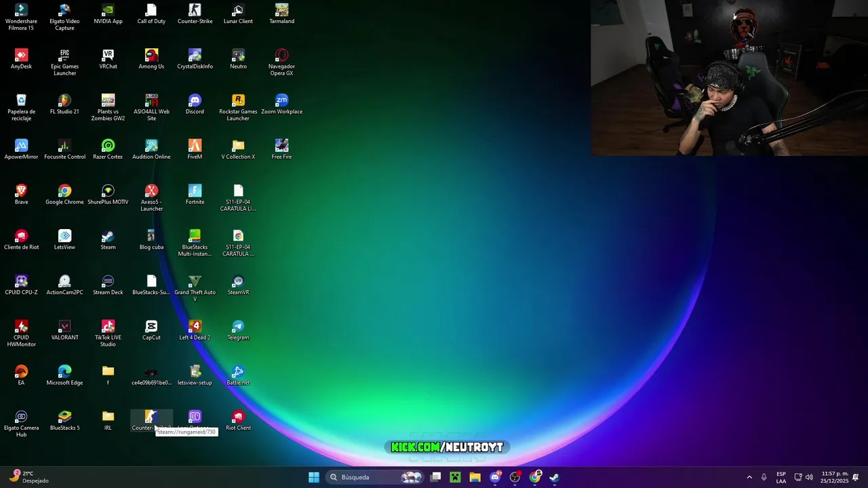Select the Audition Online shortcut
868x488 pixels.
(x=151, y=149)
